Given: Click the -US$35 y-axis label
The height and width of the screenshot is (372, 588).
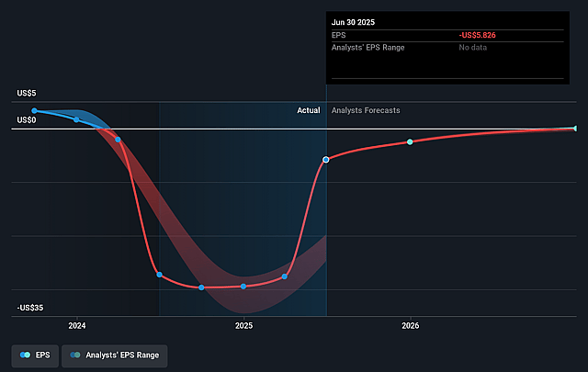Looking at the screenshot, I should tap(30, 308).
